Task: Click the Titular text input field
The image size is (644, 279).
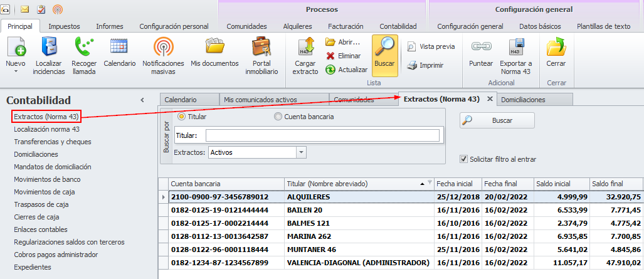Action: pyautogui.click(x=322, y=135)
